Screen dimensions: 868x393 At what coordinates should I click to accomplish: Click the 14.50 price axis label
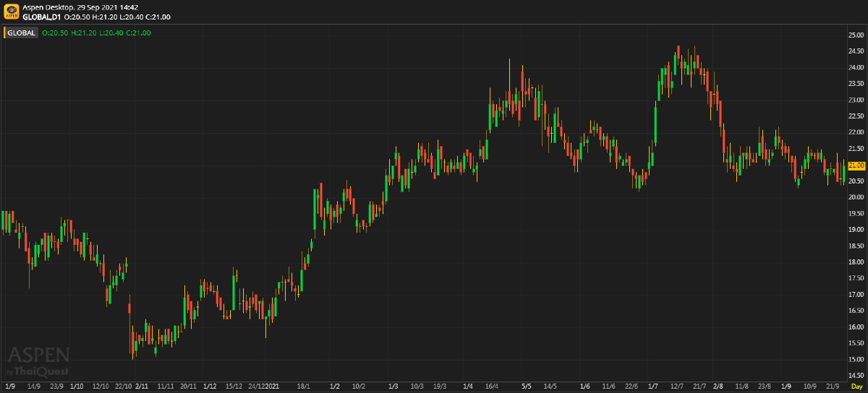pos(856,376)
